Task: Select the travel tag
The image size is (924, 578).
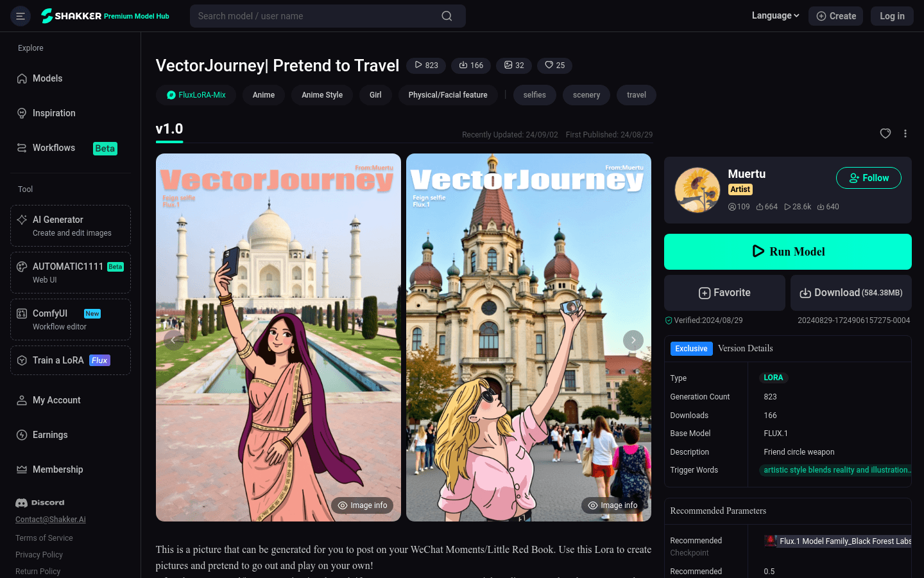Action: coord(637,95)
